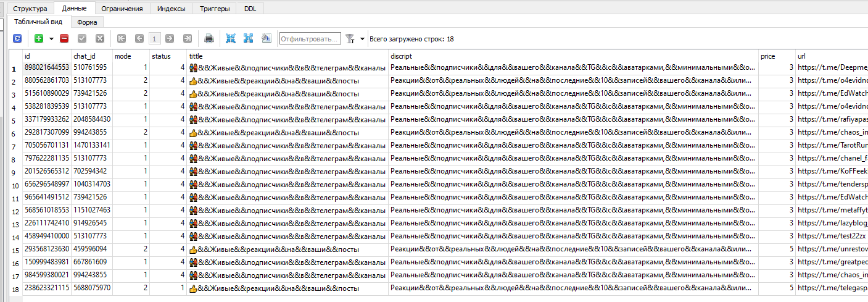
Task: Delete the selected row with the red minus
Action: 64,38
